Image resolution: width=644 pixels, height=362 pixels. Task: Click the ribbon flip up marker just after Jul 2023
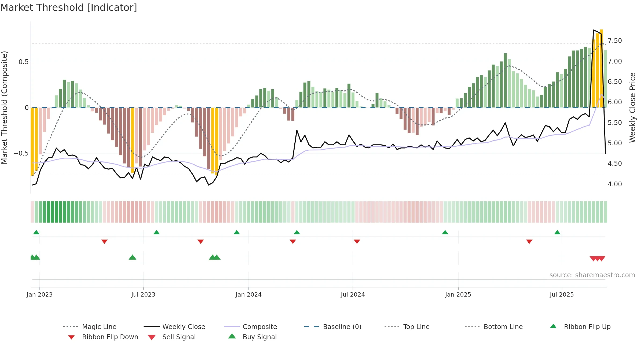tap(156, 232)
